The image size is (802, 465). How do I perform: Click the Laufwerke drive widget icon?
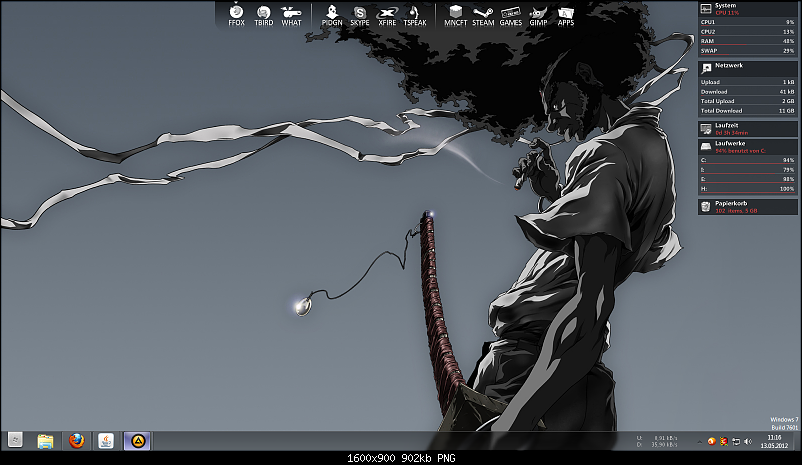point(706,147)
